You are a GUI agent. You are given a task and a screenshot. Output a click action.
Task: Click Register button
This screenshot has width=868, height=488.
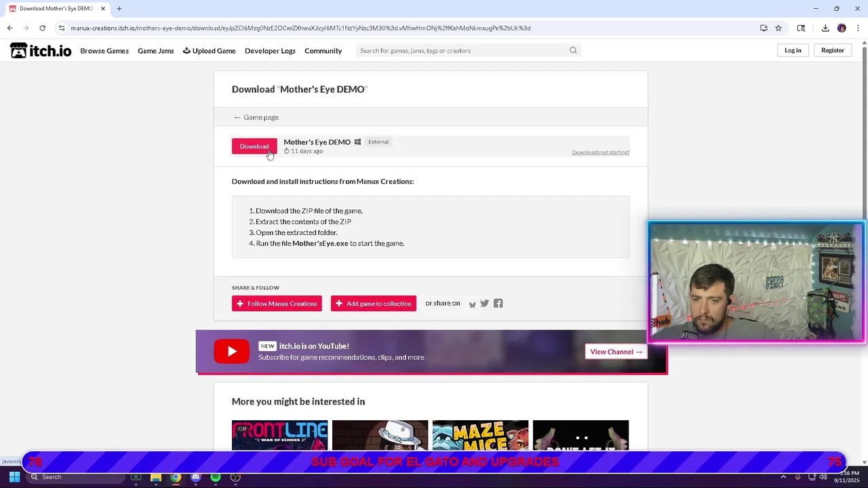(x=833, y=50)
